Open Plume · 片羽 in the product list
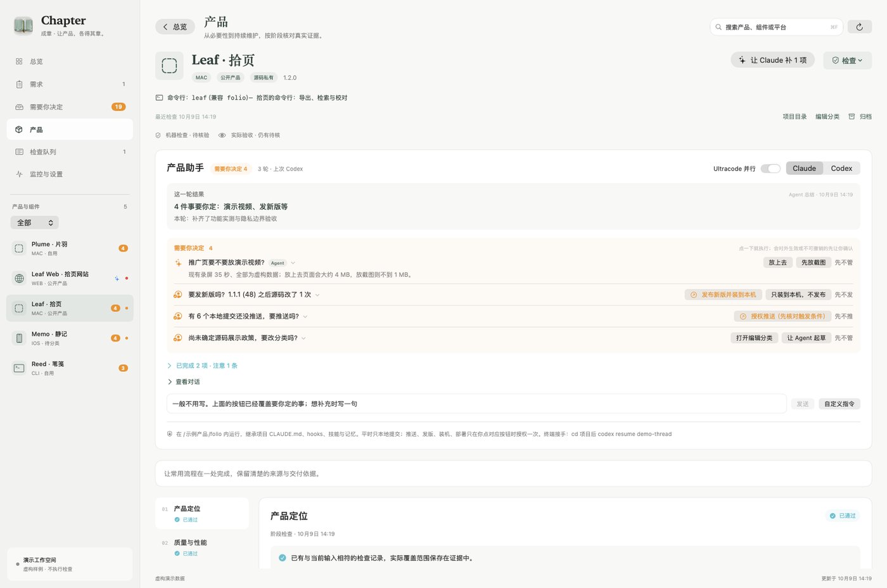The height and width of the screenshot is (588, 887). [70, 248]
